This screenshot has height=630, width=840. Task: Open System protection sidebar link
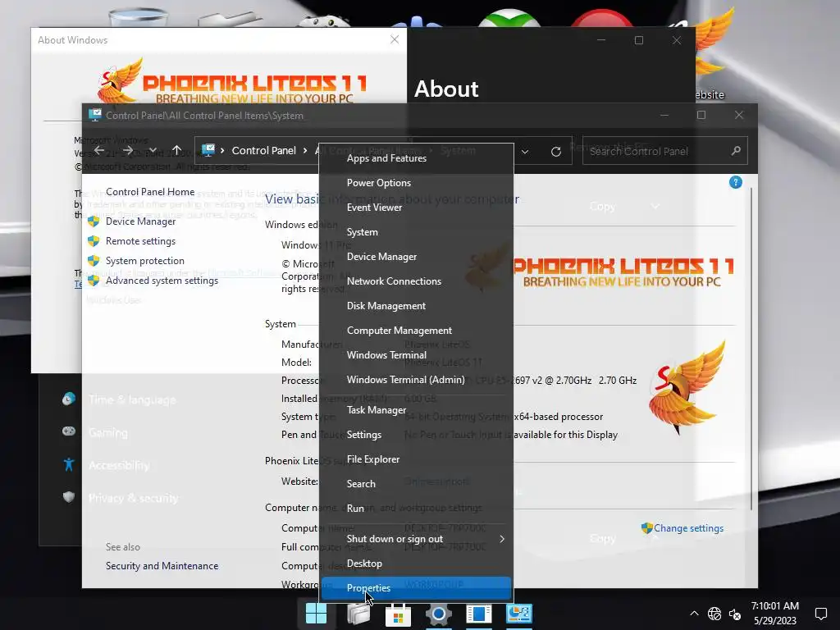pos(144,261)
